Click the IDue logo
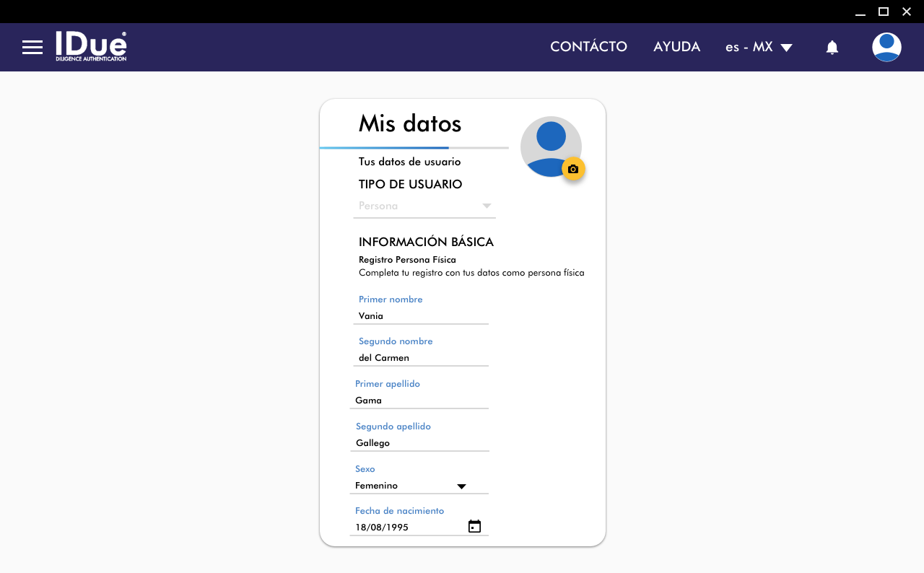Image resolution: width=924 pixels, height=573 pixels. [91, 46]
